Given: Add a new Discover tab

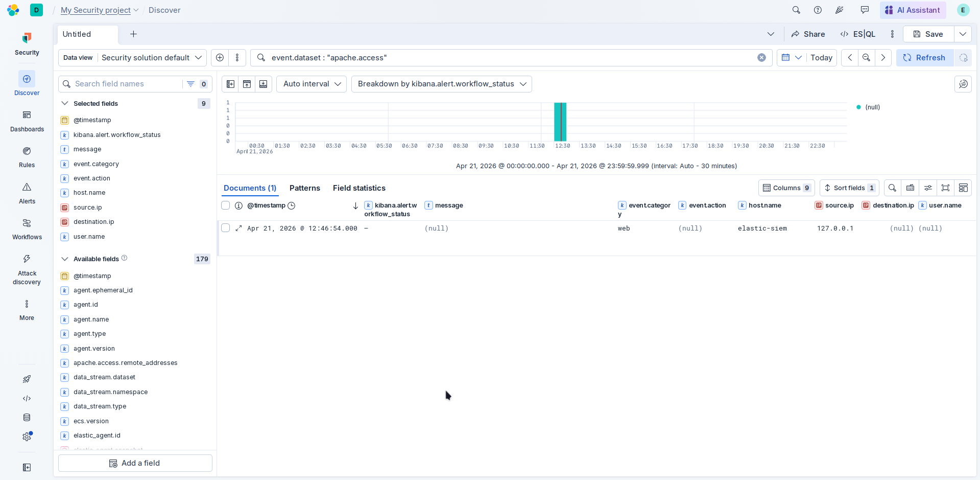Looking at the screenshot, I should (x=133, y=34).
